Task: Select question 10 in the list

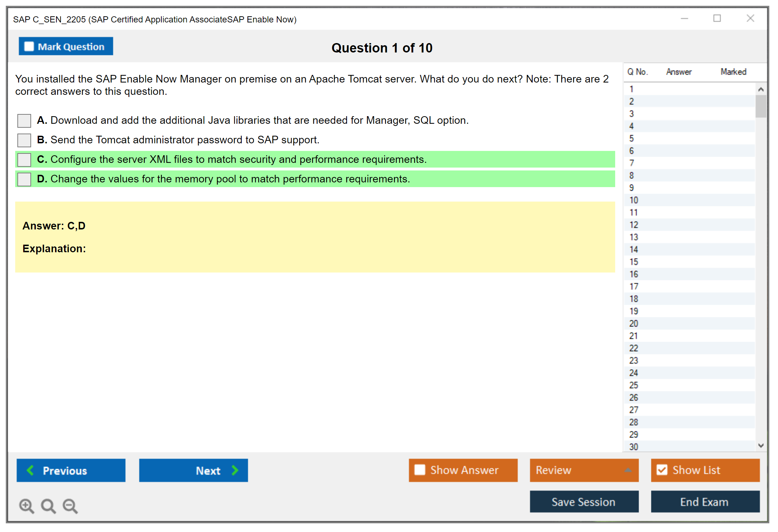Action: click(634, 200)
